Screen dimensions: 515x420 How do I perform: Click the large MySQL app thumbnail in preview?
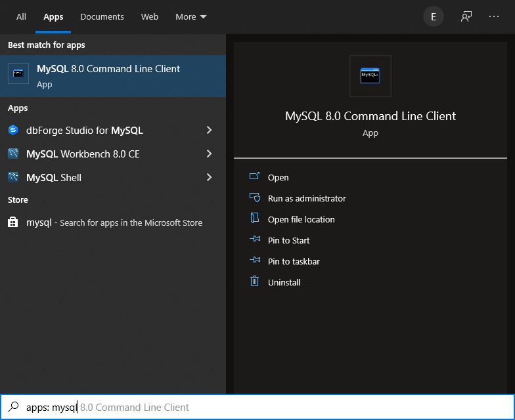(x=370, y=76)
